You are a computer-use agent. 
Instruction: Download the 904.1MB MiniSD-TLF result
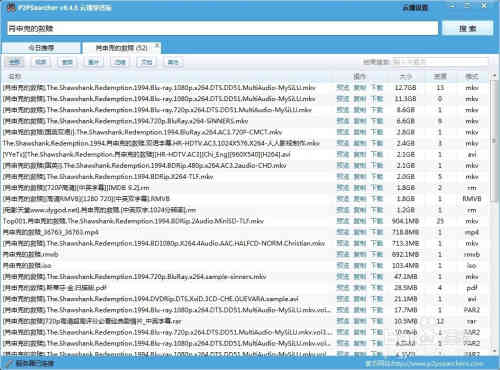[x=377, y=221]
